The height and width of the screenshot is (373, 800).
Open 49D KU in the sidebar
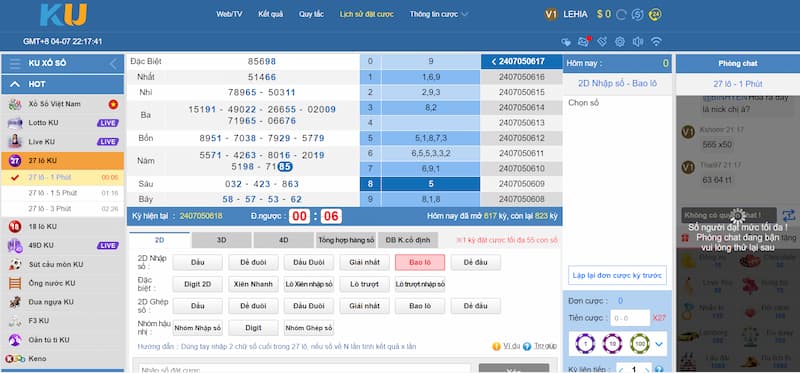pyautogui.click(x=63, y=245)
